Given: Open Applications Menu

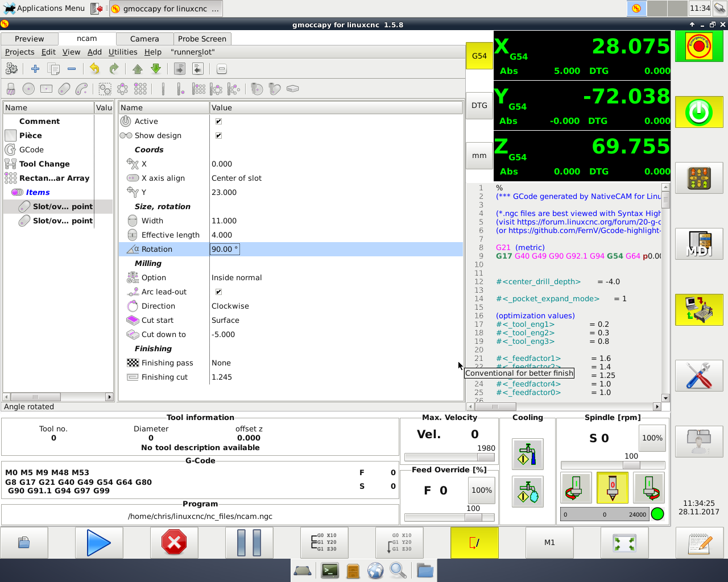Looking at the screenshot, I should click(44, 8).
